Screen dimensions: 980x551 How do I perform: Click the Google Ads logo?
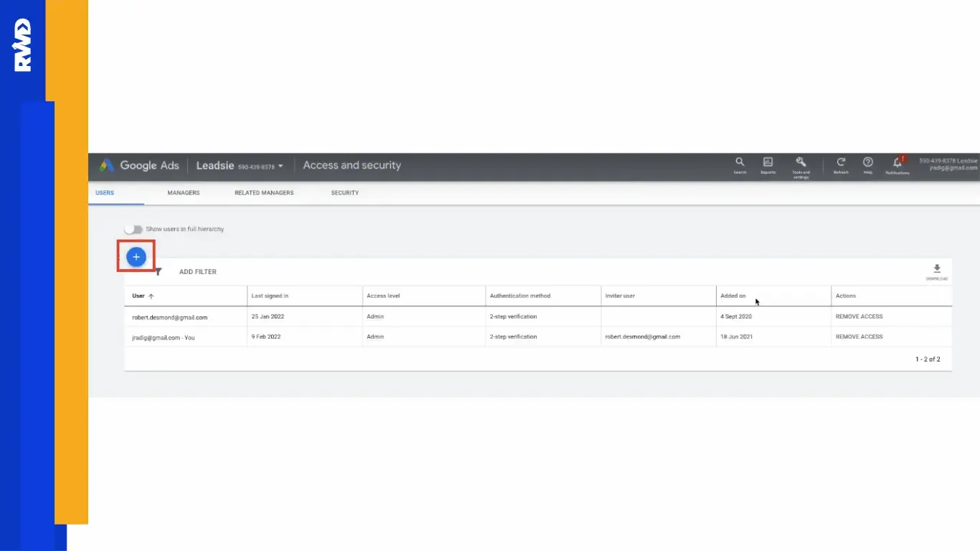tap(139, 165)
